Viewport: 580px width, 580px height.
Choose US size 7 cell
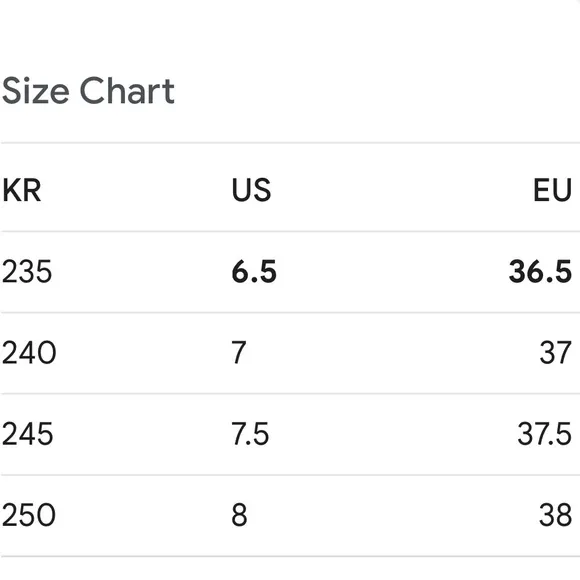click(239, 353)
